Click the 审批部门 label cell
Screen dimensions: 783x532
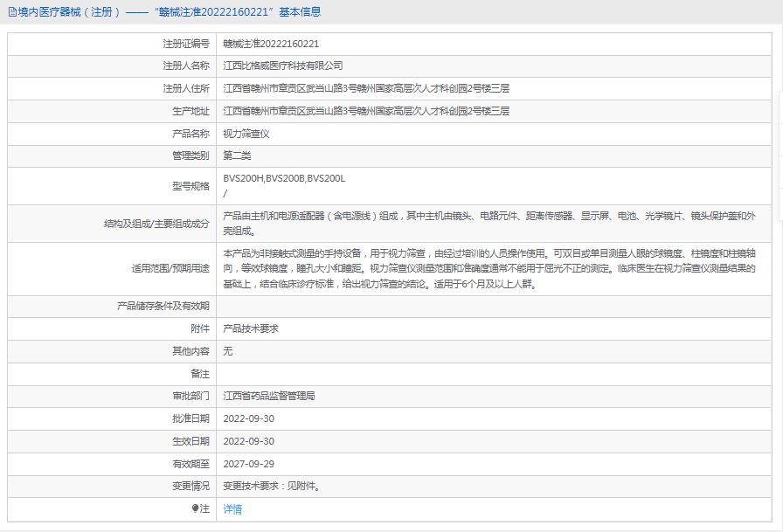tap(112, 396)
